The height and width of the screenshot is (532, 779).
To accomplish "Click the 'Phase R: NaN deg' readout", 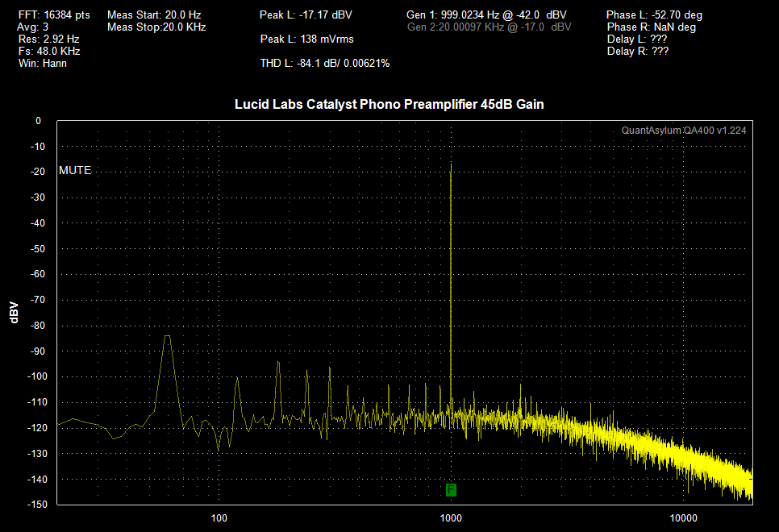I will point(652,27).
